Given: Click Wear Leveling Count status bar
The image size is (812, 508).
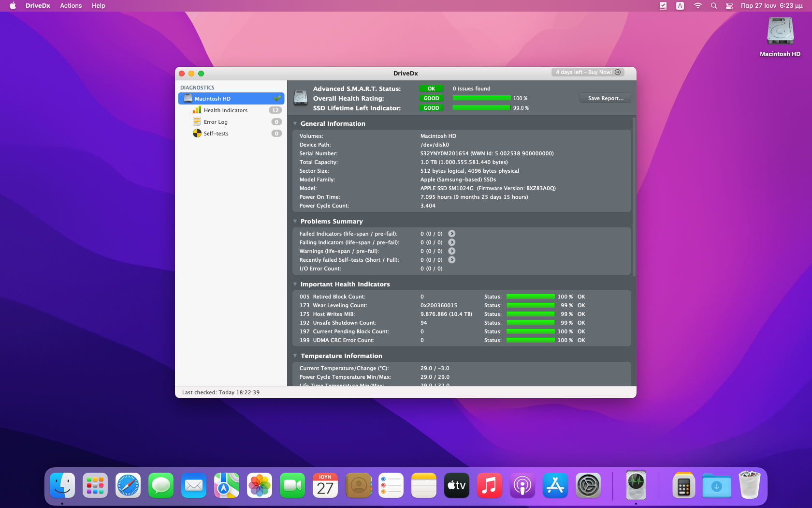Looking at the screenshot, I should pos(530,305).
